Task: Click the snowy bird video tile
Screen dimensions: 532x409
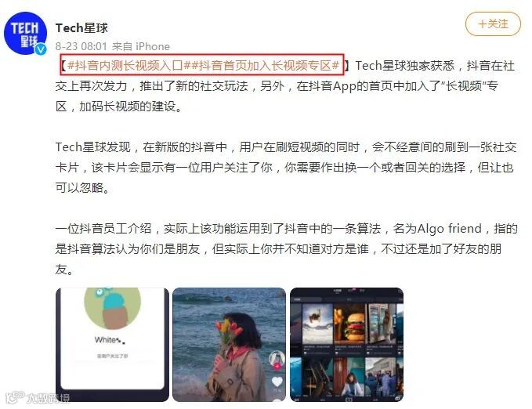Action: [317, 324]
